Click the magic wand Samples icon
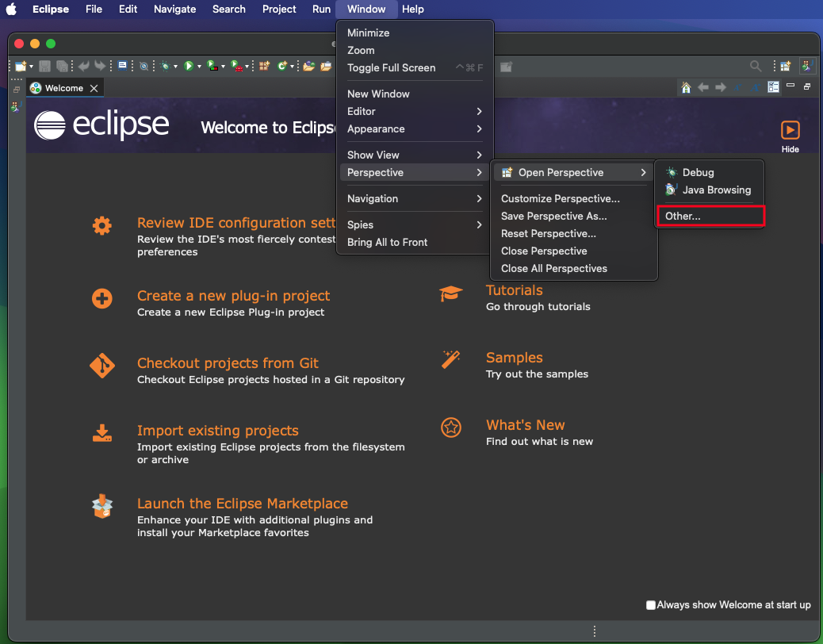This screenshot has width=823, height=644. 451,359
